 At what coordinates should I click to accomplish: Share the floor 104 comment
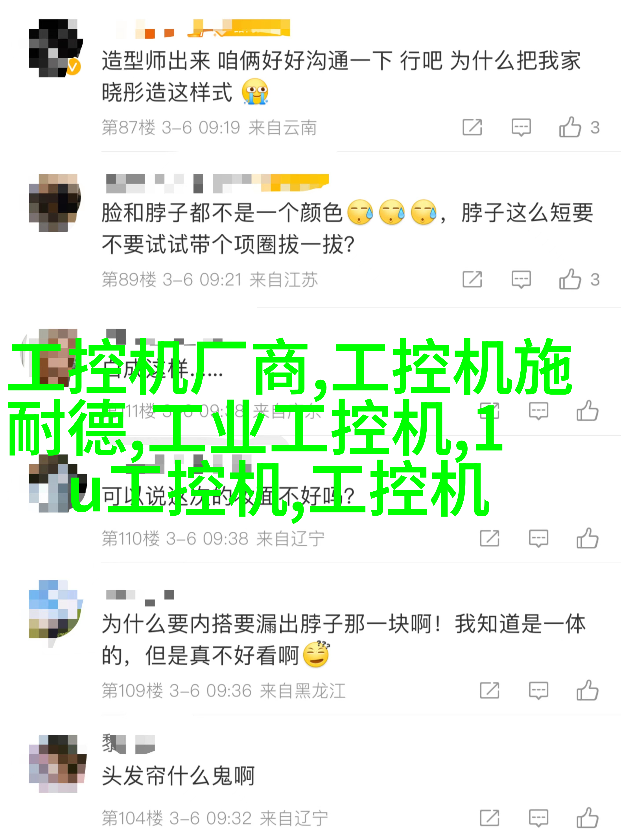[x=489, y=818]
